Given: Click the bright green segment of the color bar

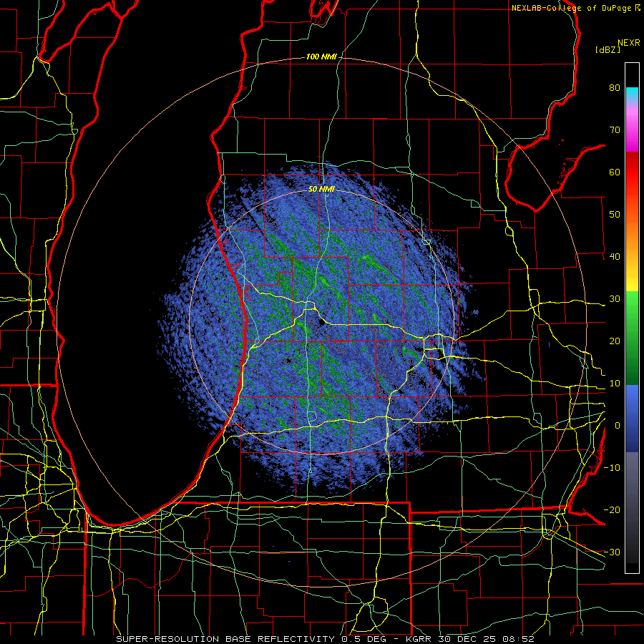Looking at the screenshot, I should 632,306.
